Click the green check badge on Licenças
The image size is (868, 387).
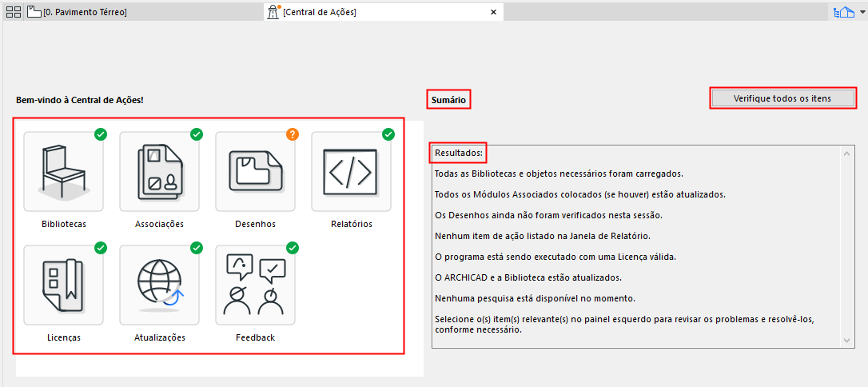[101, 248]
